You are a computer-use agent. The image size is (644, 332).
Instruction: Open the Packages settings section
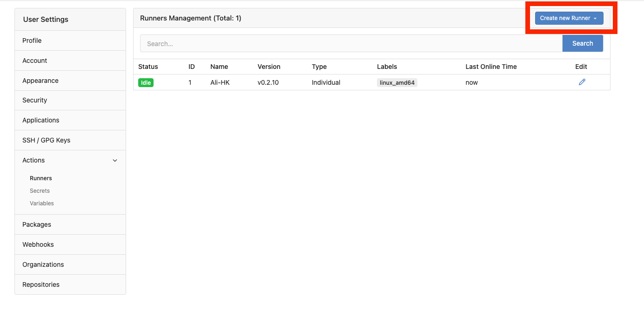click(36, 224)
